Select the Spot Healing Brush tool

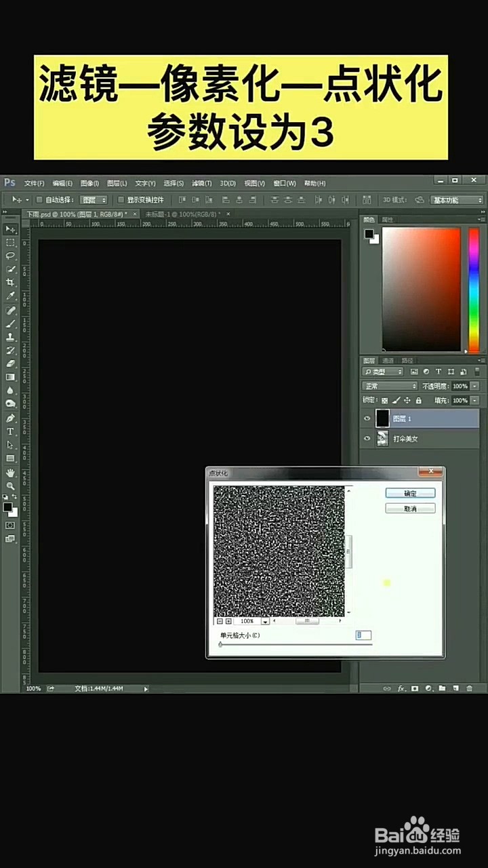tap(10, 311)
